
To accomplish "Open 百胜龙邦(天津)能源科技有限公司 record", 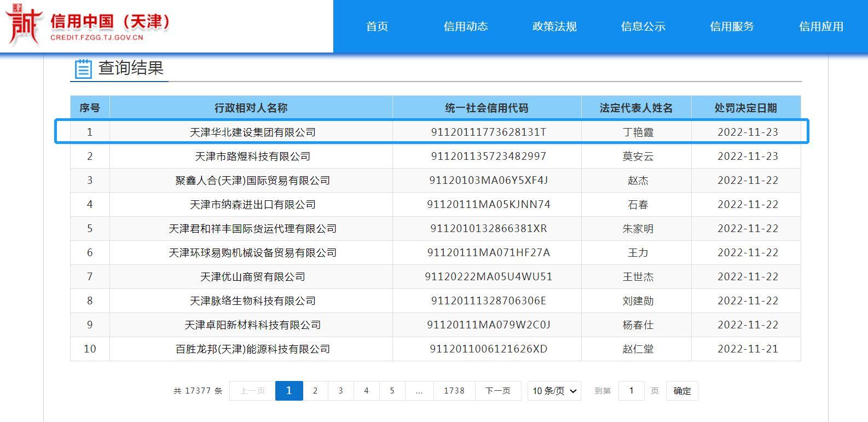I will [x=253, y=349].
